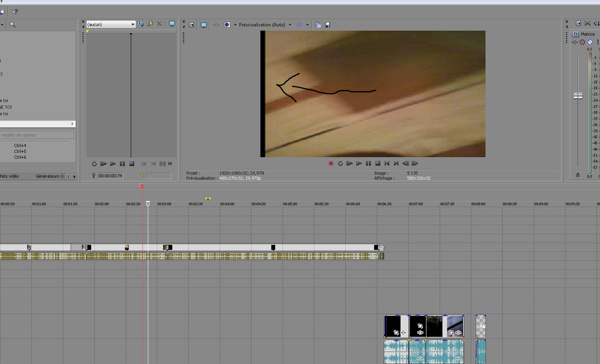
Task: Switch to Générateurs de média tab
Action: (50, 176)
